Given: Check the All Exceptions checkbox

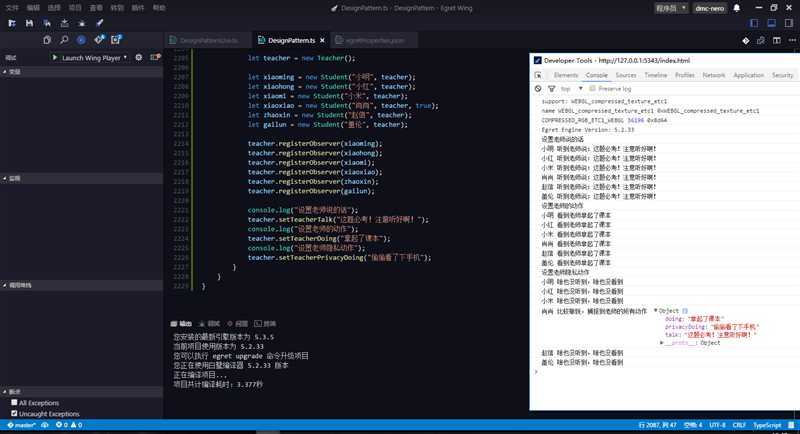Looking at the screenshot, I should pos(14,403).
